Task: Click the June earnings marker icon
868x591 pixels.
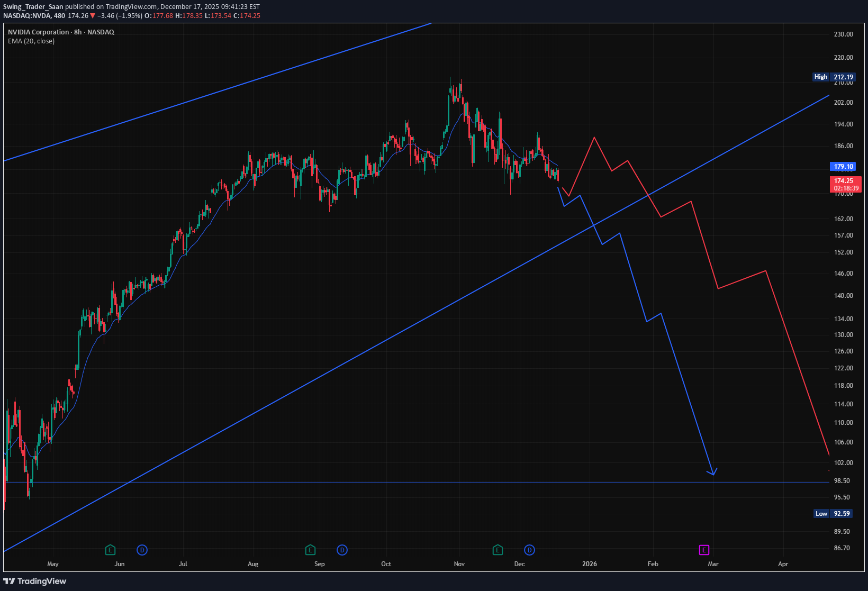Action: click(x=111, y=550)
